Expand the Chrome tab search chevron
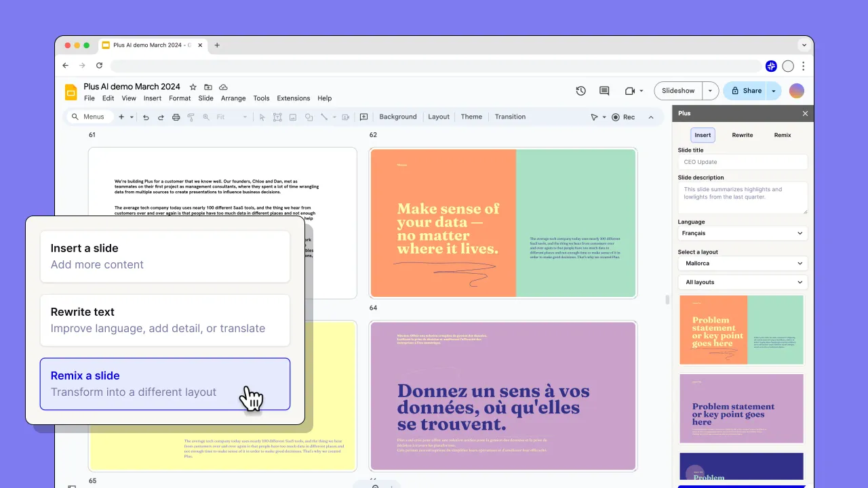 pos(804,45)
